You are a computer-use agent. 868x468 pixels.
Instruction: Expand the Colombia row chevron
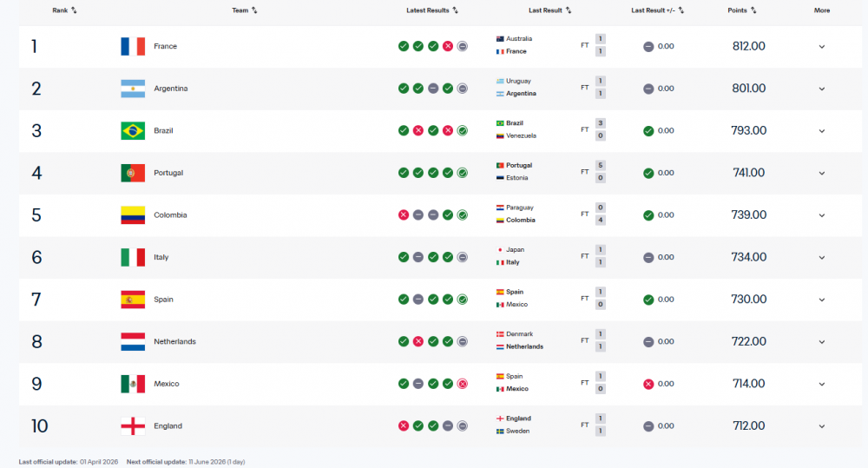click(822, 215)
